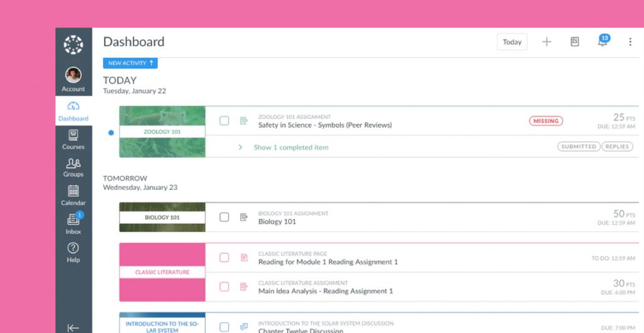
Task: Click the Due: 6:00 PM text
Action: [618, 293]
